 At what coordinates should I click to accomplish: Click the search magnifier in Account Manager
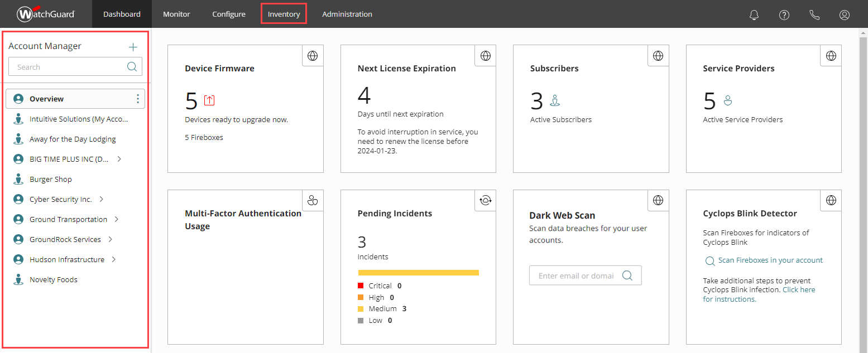coord(132,66)
